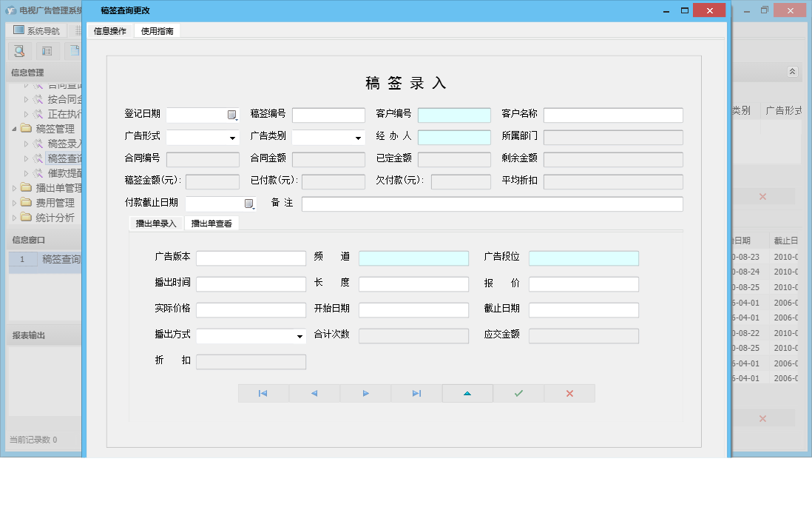The height and width of the screenshot is (507, 812).
Task: Jump to the first record in navigator
Action: coord(263,394)
